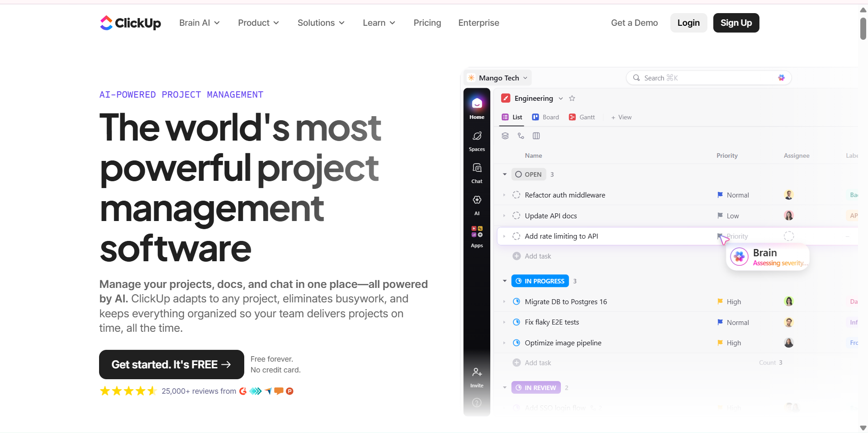This screenshot has width=868, height=433.
Task: Open the Home sidebar icon
Action: point(477,104)
